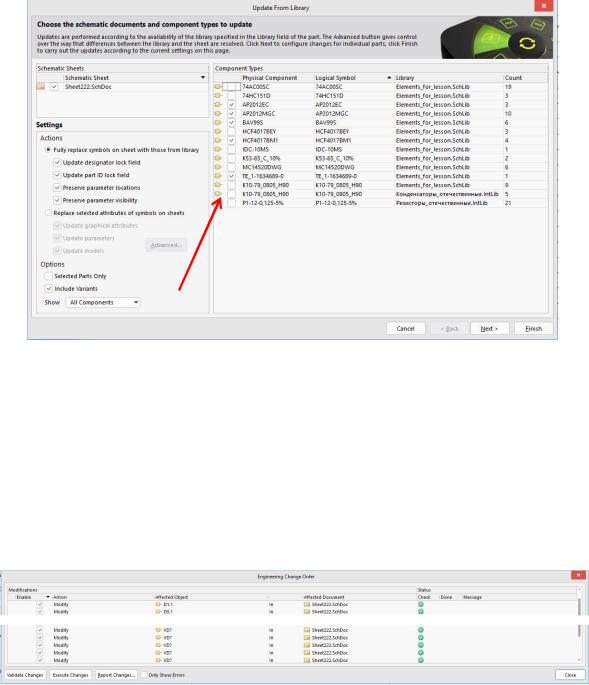Click the component icon beside MC14520DWG
Screen dimensions: 589x685
pos(218,167)
